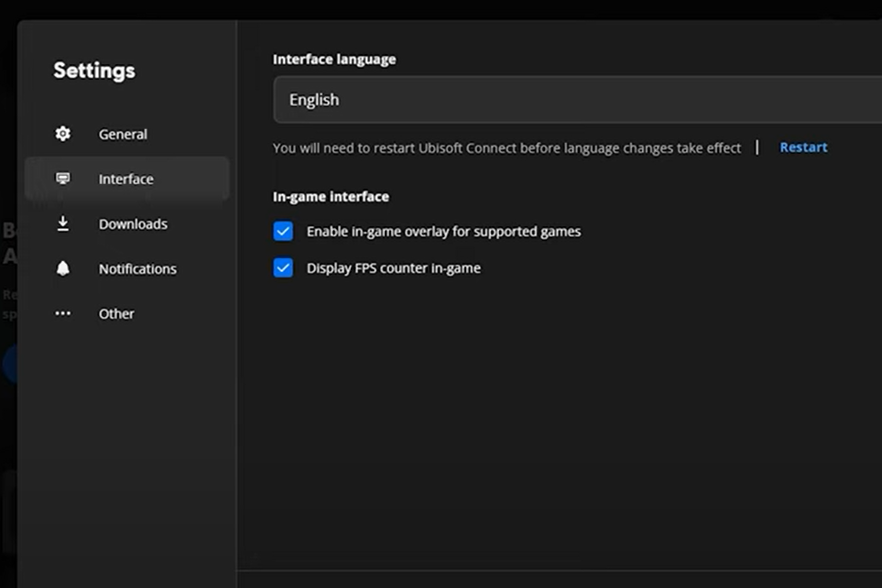Open the General settings section

[127, 134]
